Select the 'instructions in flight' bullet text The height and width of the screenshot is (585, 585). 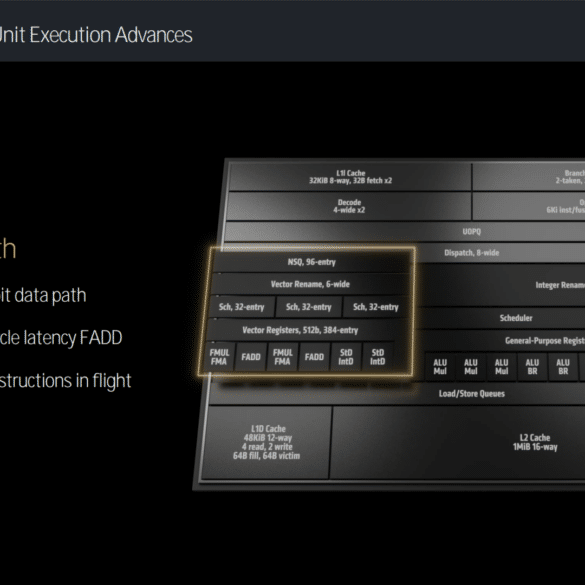click(65, 381)
